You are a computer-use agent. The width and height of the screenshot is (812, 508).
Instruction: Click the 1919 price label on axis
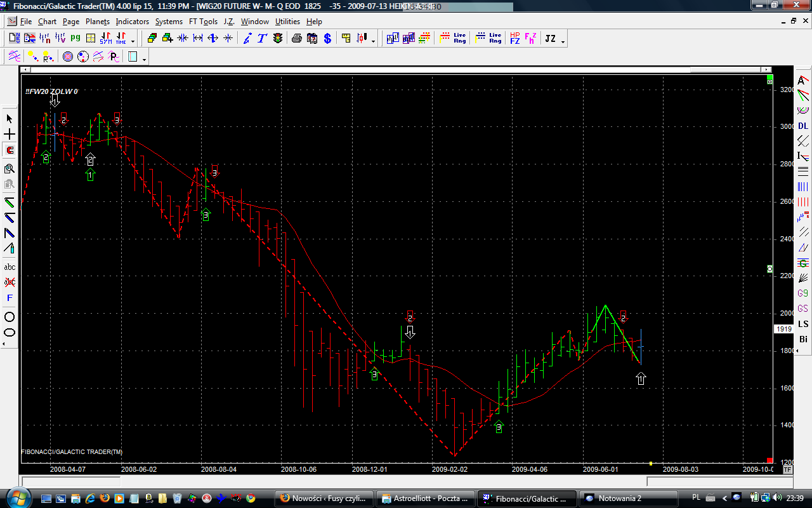(784, 330)
